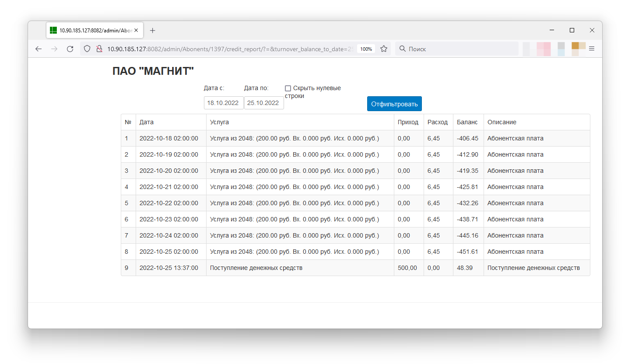Click the ПАО "МАГНИТ" heading
635x364 pixels.
click(x=153, y=71)
